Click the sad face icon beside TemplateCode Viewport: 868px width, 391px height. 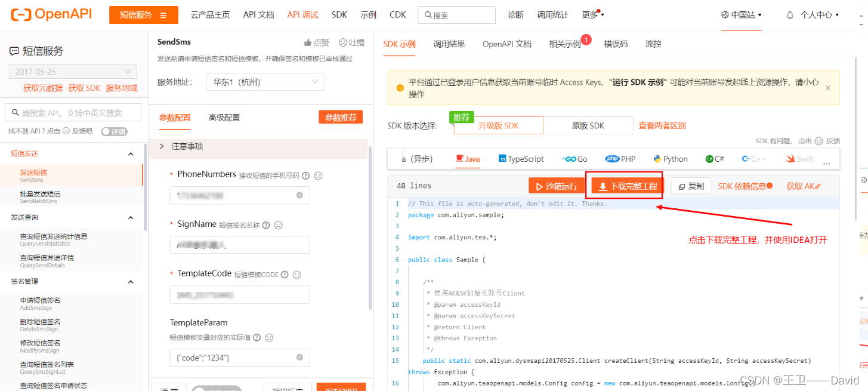[x=297, y=275]
